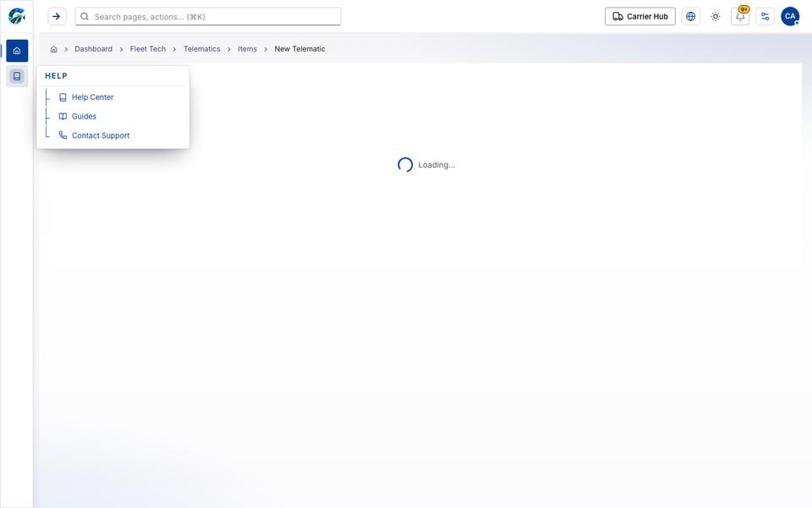The image size is (812, 508).
Task: Click the Contact Support phone icon
Action: [x=63, y=135]
